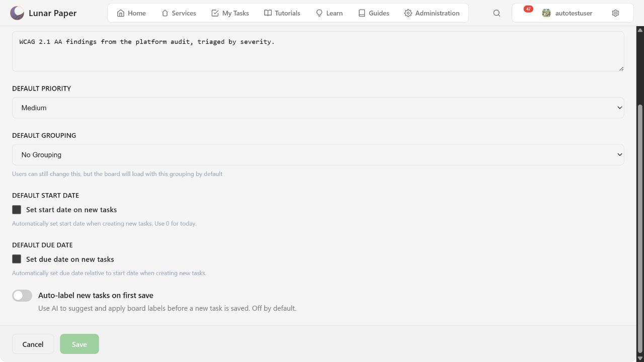The height and width of the screenshot is (362, 644).
Task: Open the Services menu item
Action: click(179, 13)
